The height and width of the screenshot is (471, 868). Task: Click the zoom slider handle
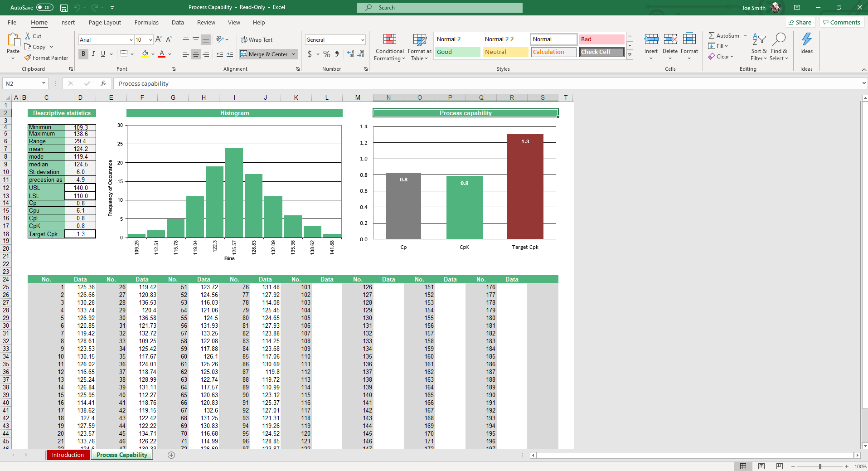click(820, 466)
